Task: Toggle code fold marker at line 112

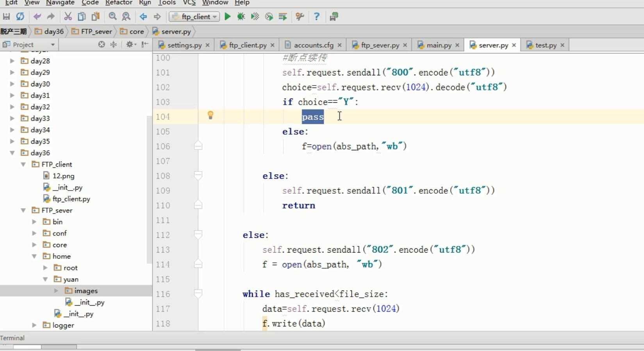Action: (198, 235)
